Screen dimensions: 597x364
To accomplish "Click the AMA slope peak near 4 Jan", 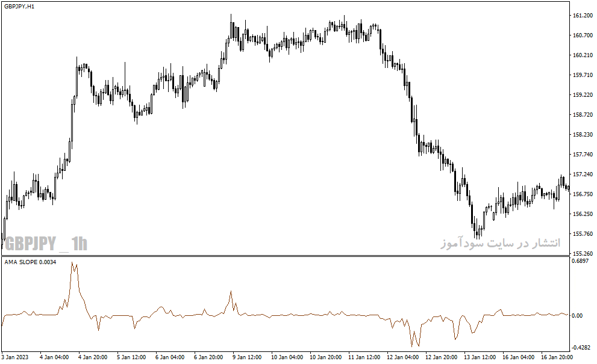I will pyautogui.click(x=72, y=262).
